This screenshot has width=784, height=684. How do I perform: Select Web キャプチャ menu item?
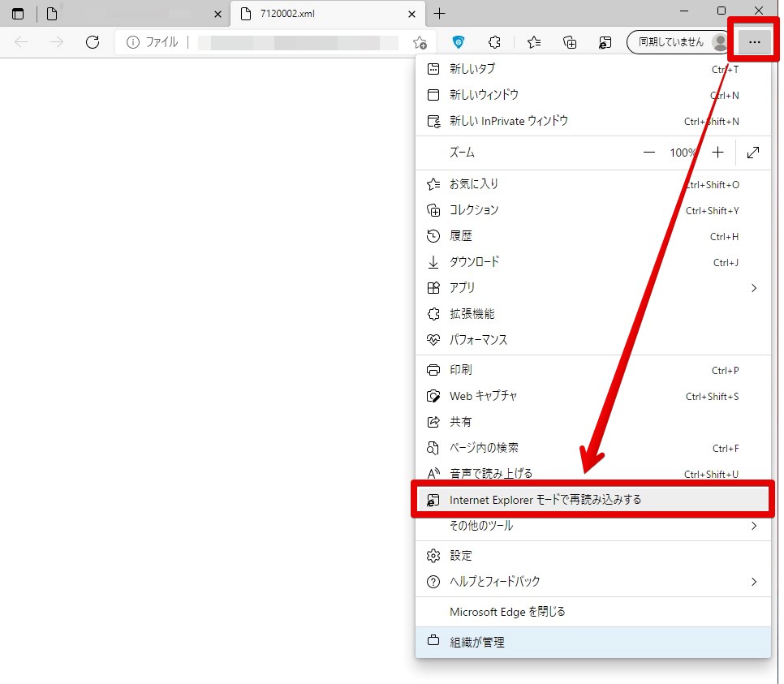(x=593, y=396)
